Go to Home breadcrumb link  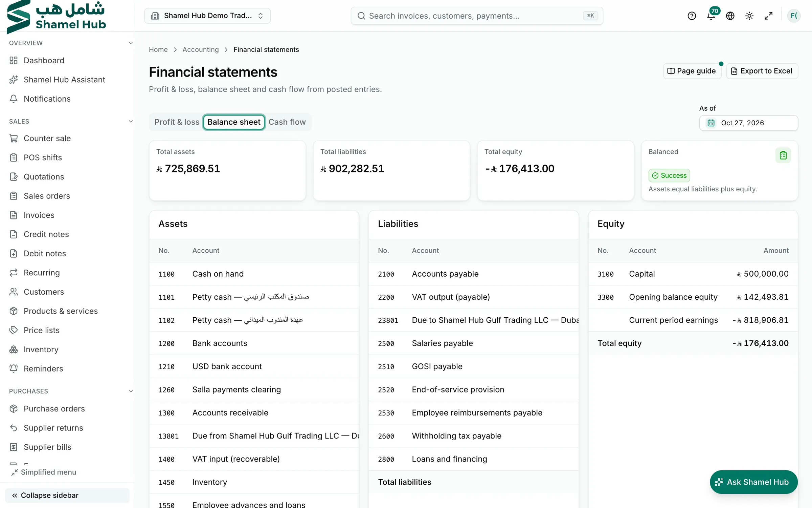click(x=158, y=49)
